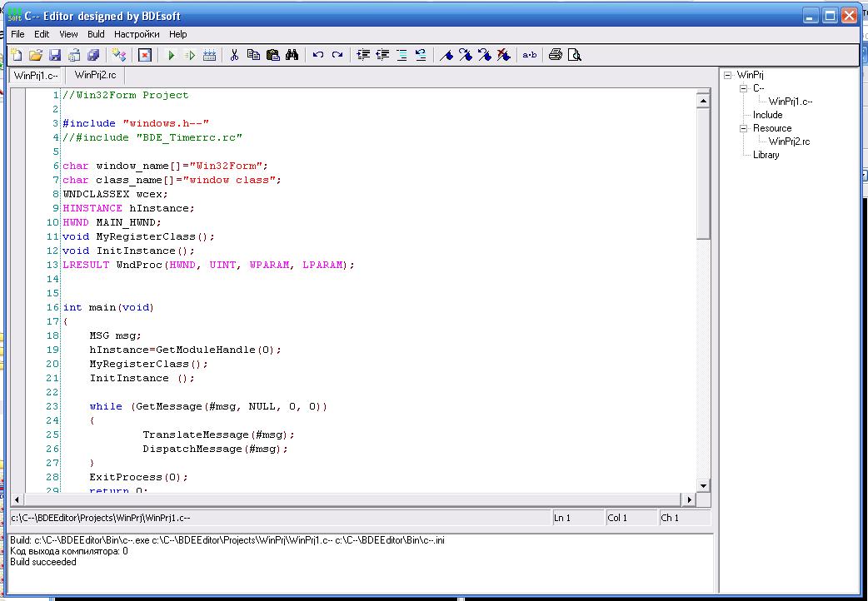Click the vertical scrollbar thumb
The height and width of the screenshot is (601, 868).
[703, 174]
